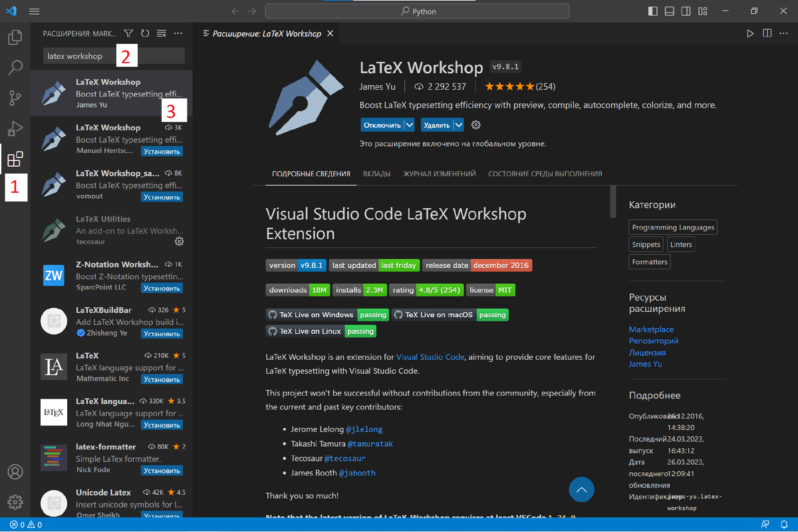Open the Search view in activity bar
The height and width of the screenshot is (532, 798).
pyautogui.click(x=15, y=67)
